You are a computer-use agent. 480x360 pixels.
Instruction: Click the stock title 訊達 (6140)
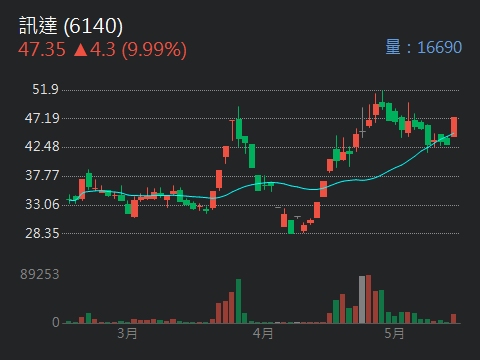pos(71,25)
